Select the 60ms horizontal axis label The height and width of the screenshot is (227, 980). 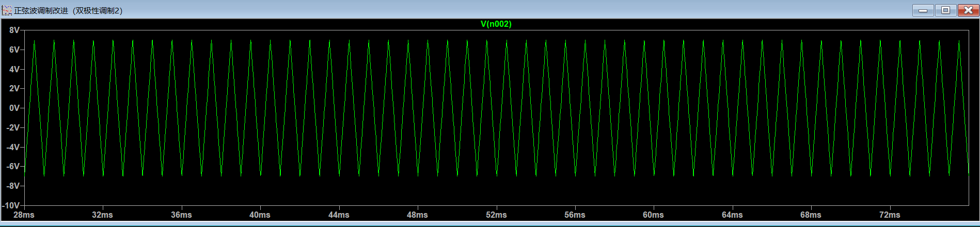[653, 215]
